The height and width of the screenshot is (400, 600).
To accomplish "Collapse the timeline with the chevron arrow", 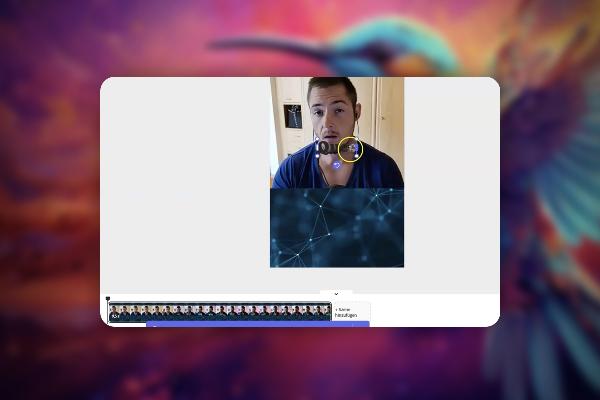I will click(336, 294).
